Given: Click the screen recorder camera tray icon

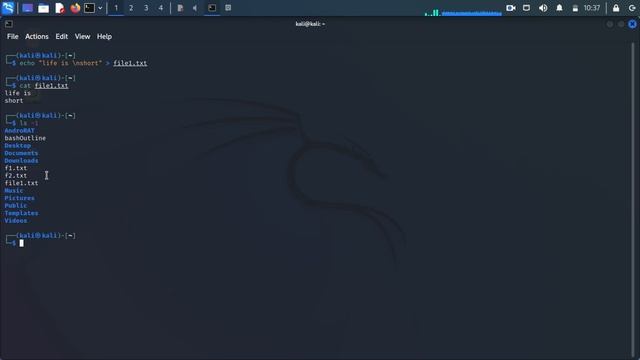Looking at the screenshot, I should (x=511, y=8).
